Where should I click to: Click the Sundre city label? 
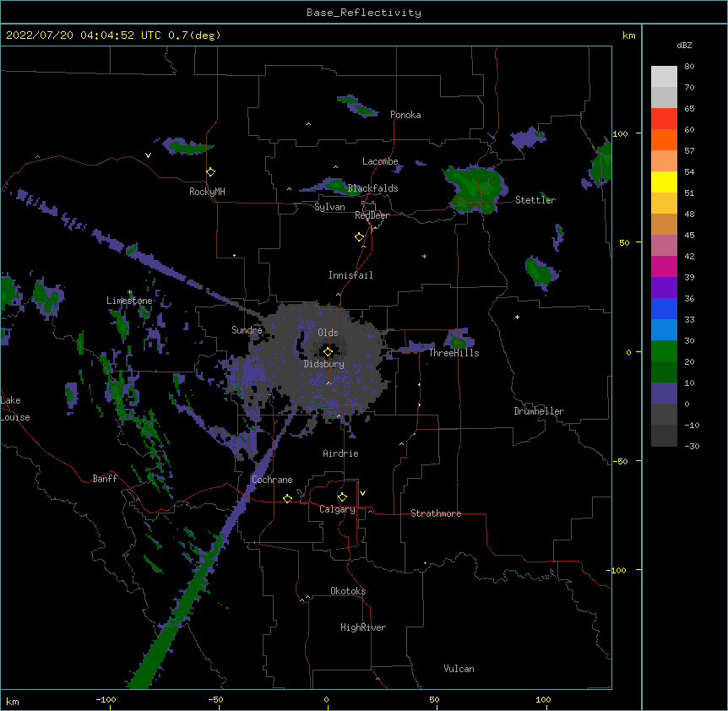click(247, 330)
